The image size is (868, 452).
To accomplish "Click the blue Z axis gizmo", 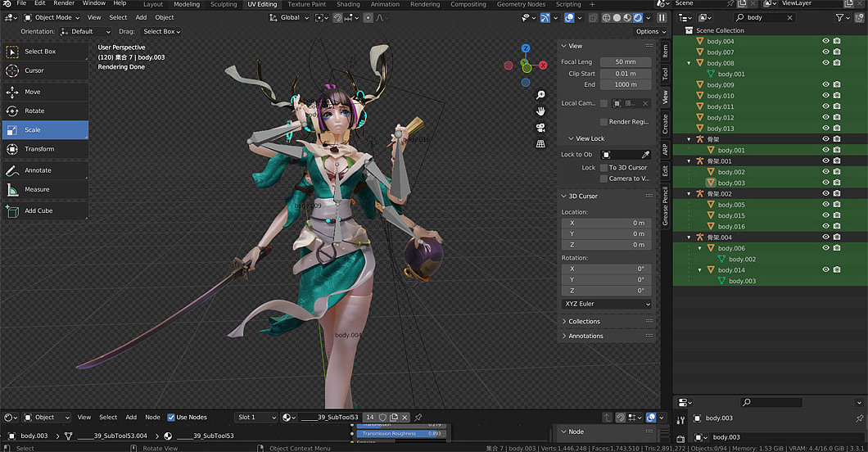I will point(526,48).
